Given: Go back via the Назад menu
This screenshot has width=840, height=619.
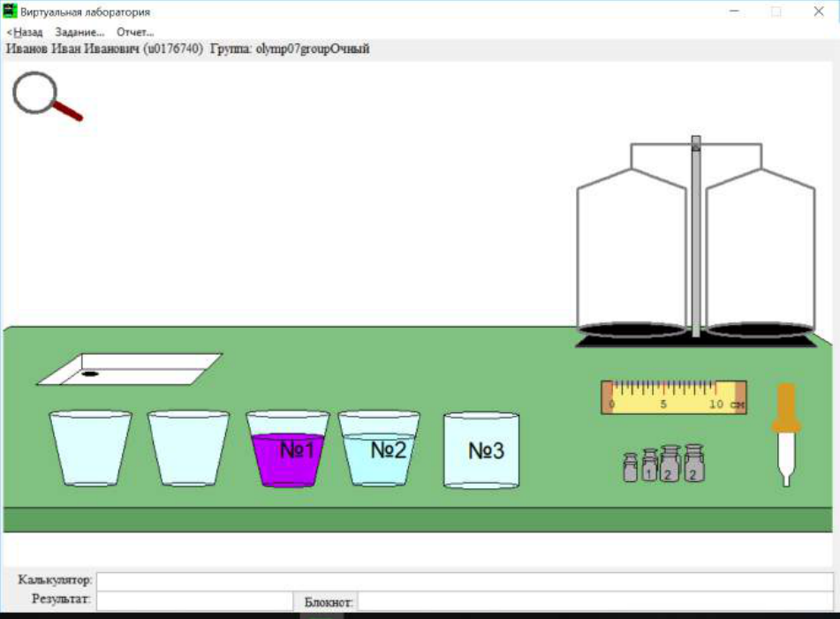Looking at the screenshot, I should coord(25,32).
